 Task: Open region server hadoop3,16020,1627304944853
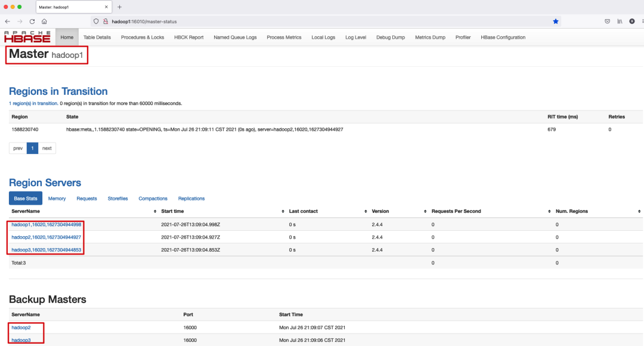click(x=47, y=250)
